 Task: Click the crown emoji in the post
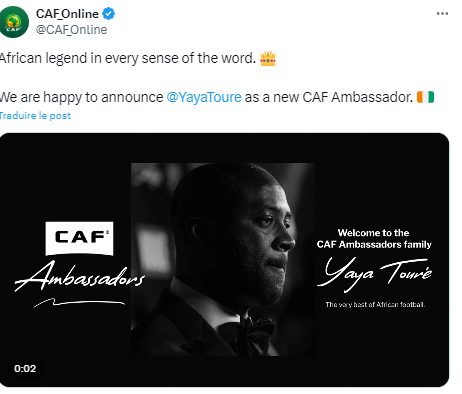point(268,58)
